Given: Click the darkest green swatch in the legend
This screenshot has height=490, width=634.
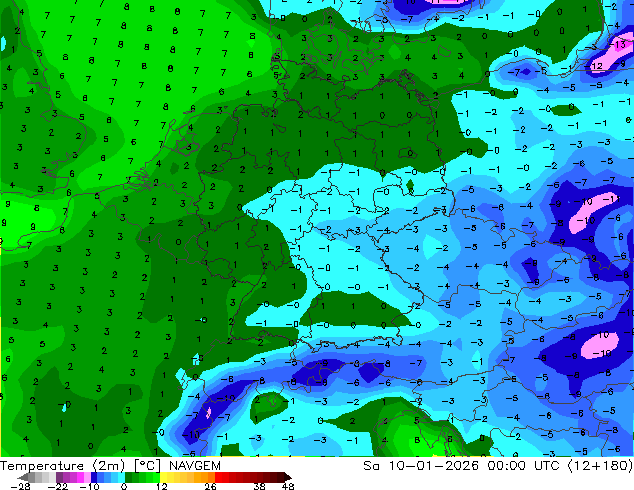Looking at the screenshot, I should coord(129,477).
